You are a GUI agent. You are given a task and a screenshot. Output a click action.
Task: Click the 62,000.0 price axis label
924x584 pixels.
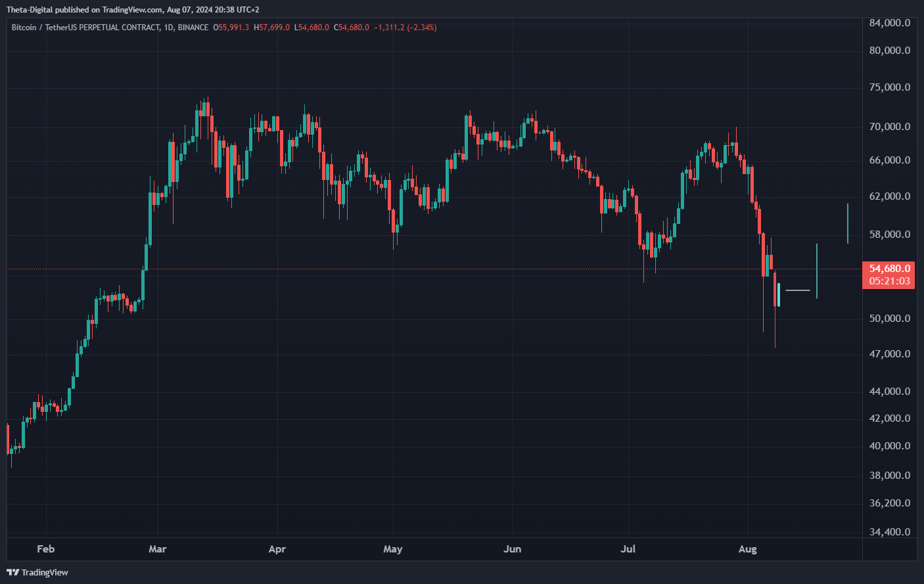(890, 196)
